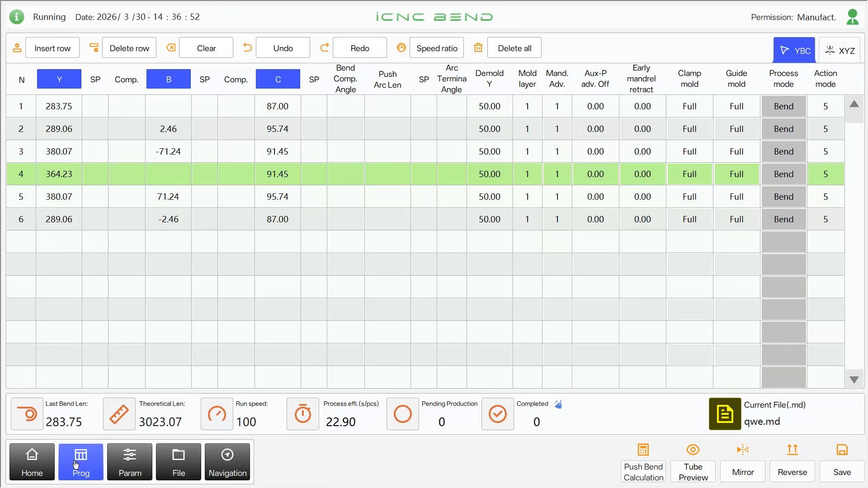This screenshot has height=488, width=868.
Task: Click the Reverse button
Action: click(793, 472)
